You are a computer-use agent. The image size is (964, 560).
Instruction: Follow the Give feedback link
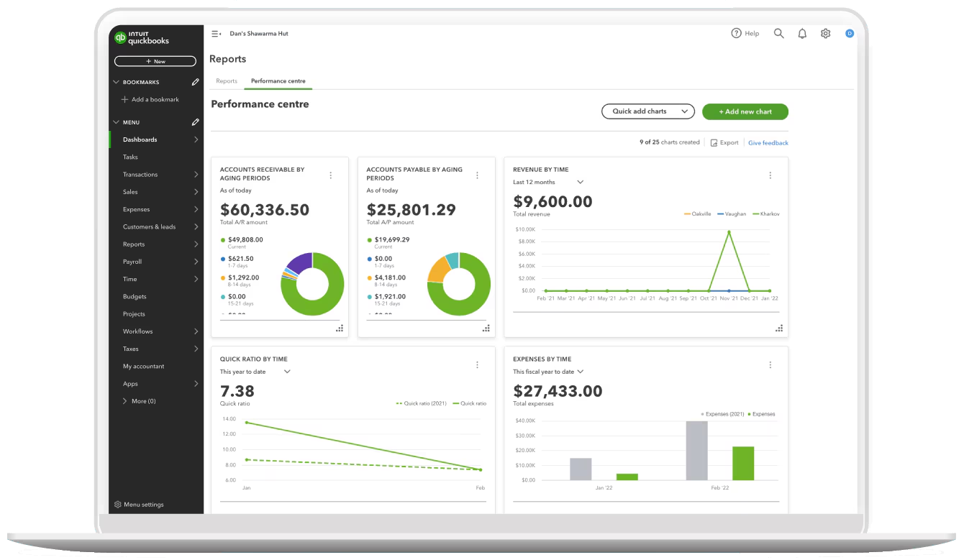pyautogui.click(x=768, y=143)
